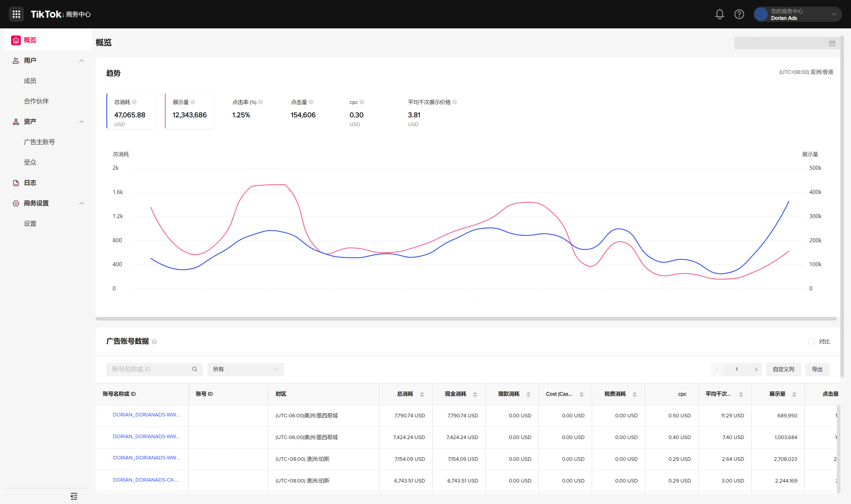Collapse the 用户 sidebar section
Image resolution: width=851 pixels, height=504 pixels.
point(81,61)
